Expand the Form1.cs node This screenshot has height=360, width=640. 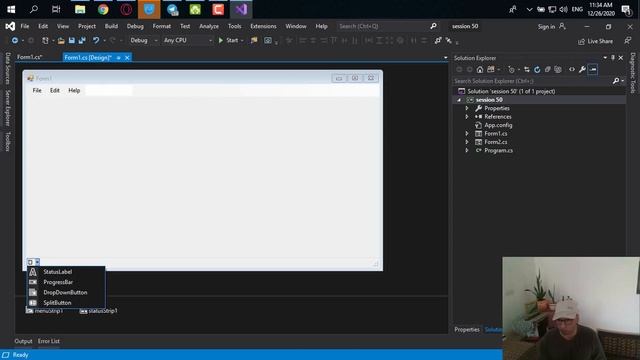[467, 133]
